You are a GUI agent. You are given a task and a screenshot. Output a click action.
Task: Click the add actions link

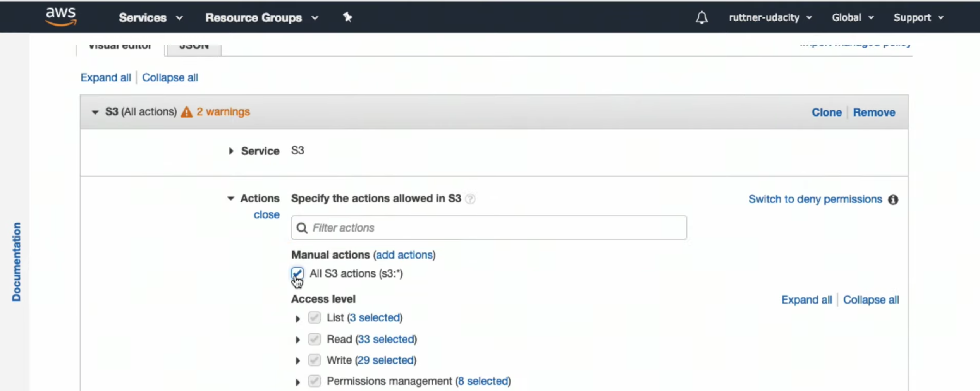point(404,255)
